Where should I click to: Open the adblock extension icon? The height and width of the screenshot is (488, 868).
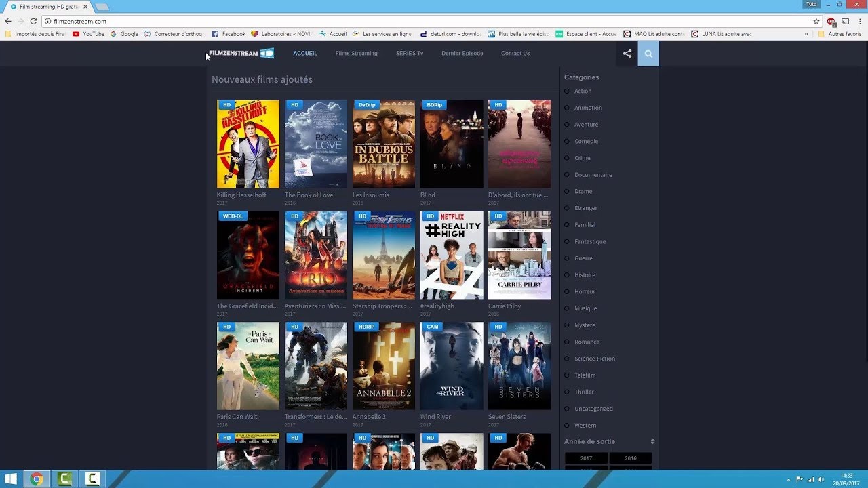831,21
